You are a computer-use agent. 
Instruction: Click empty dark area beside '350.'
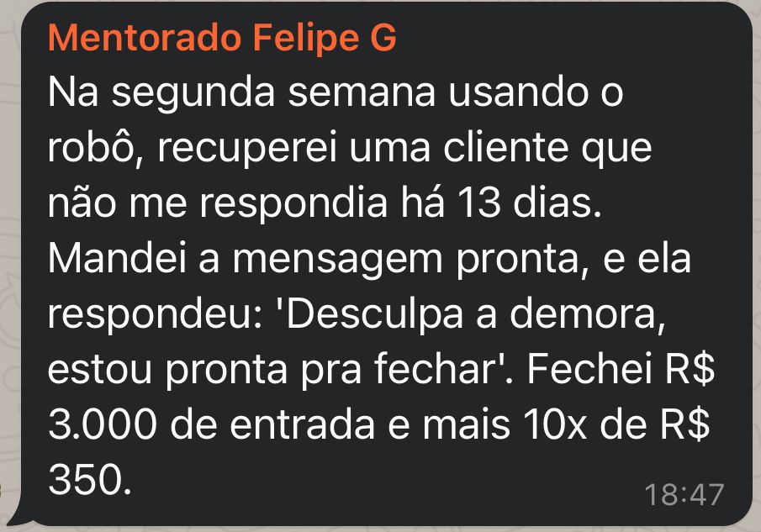(x=378, y=483)
